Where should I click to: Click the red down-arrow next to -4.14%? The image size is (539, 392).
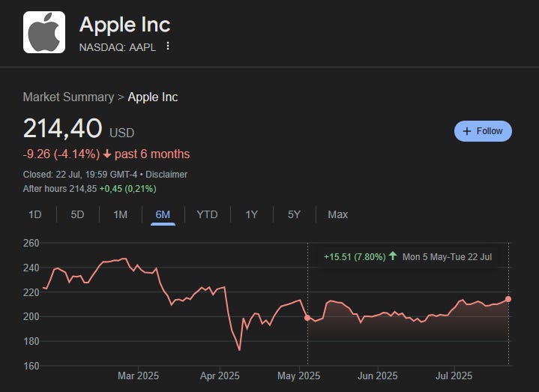click(x=107, y=154)
